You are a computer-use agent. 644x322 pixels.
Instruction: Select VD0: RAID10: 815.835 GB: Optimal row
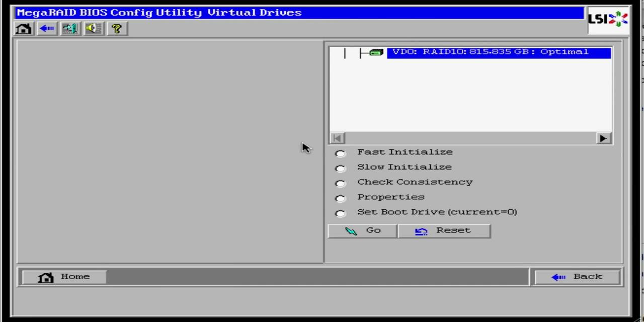499,52
